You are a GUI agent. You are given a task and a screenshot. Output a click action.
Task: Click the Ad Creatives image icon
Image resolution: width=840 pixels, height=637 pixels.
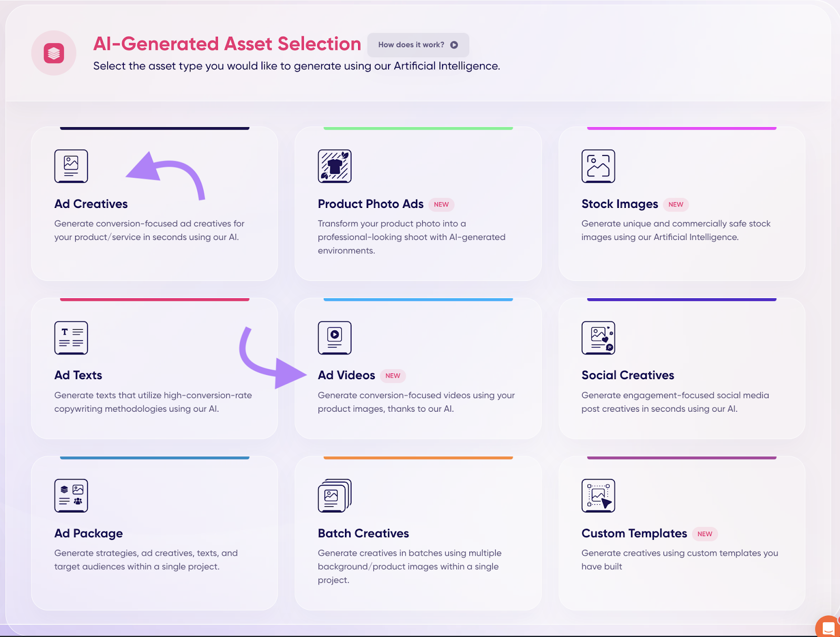(71, 166)
